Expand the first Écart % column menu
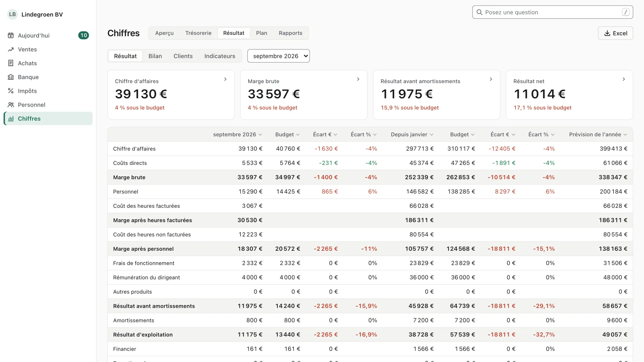 [375, 135]
